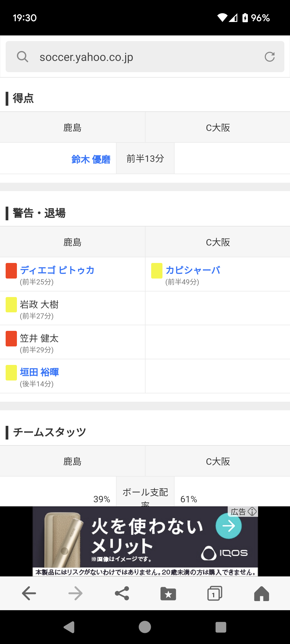Open the bookmarks star folder icon

point(168,593)
